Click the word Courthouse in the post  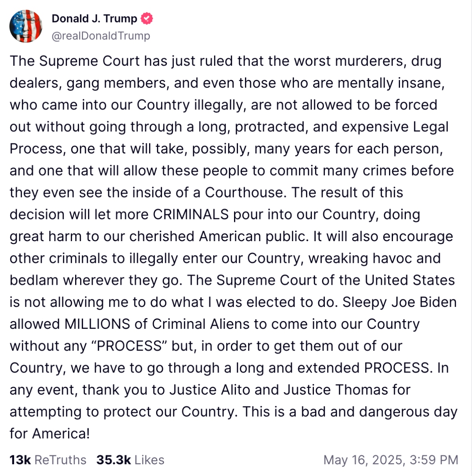(244, 192)
